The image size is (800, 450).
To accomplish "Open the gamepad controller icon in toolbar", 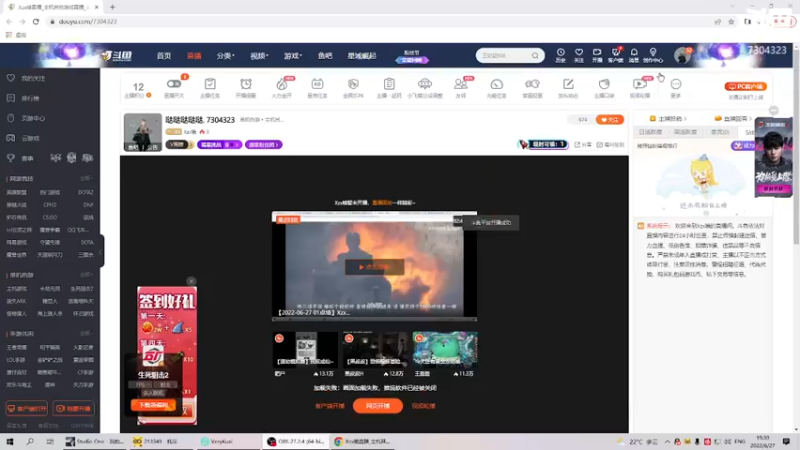I will [532, 84].
